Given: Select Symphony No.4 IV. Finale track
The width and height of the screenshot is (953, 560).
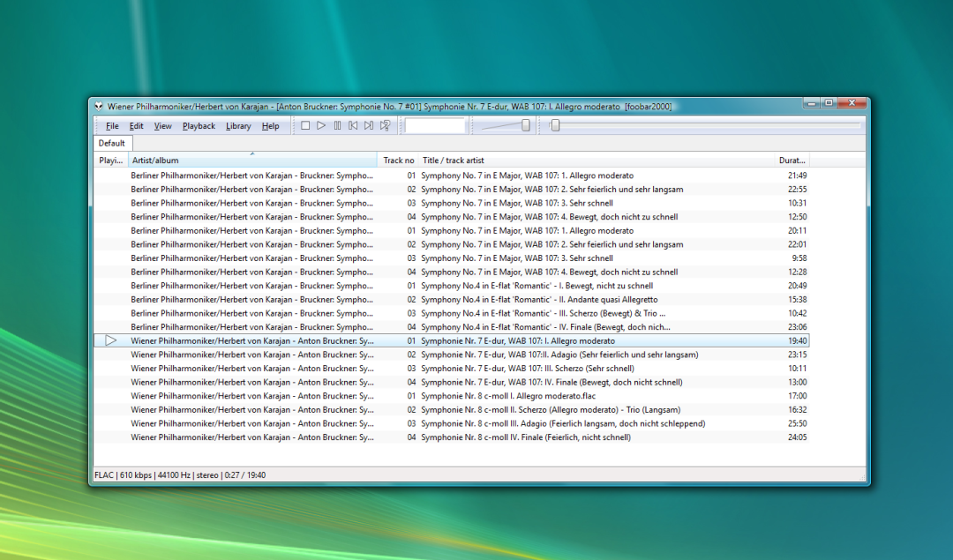Looking at the screenshot, I should [452, 327].
